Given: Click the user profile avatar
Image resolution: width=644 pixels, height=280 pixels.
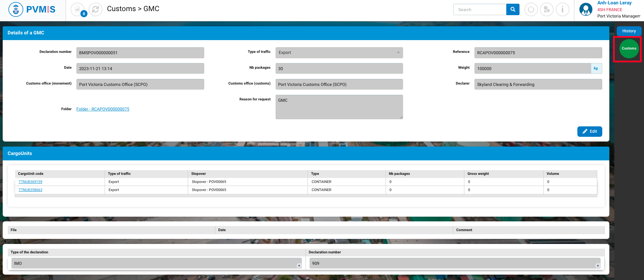Looking at the screenshot, I should [x=586, y=9].
